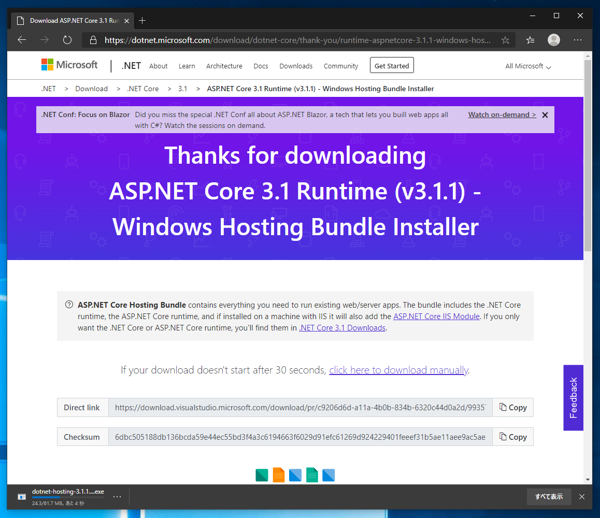600x518 pixels.
Task: Open the .NET Core 3.1 Downloads link
Action: (x=342, y=328)
